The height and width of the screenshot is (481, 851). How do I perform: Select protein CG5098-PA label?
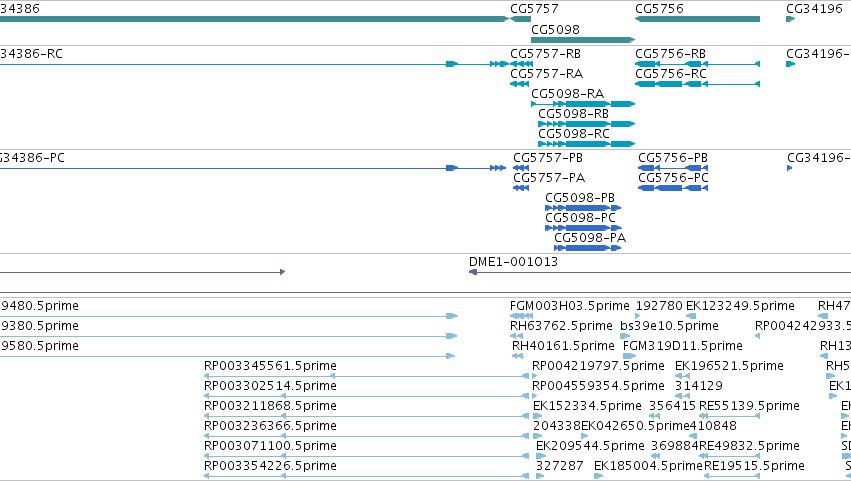[x=590, y=238]
